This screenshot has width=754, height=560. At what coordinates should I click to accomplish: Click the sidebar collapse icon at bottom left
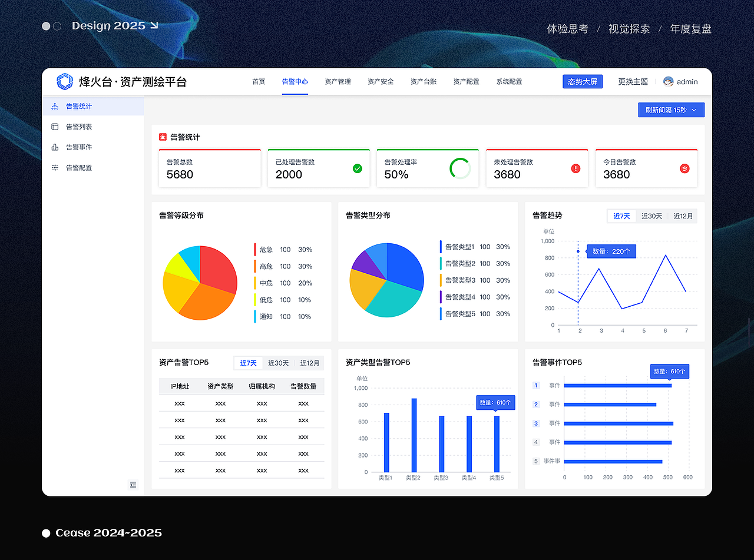tap(133, 485)
